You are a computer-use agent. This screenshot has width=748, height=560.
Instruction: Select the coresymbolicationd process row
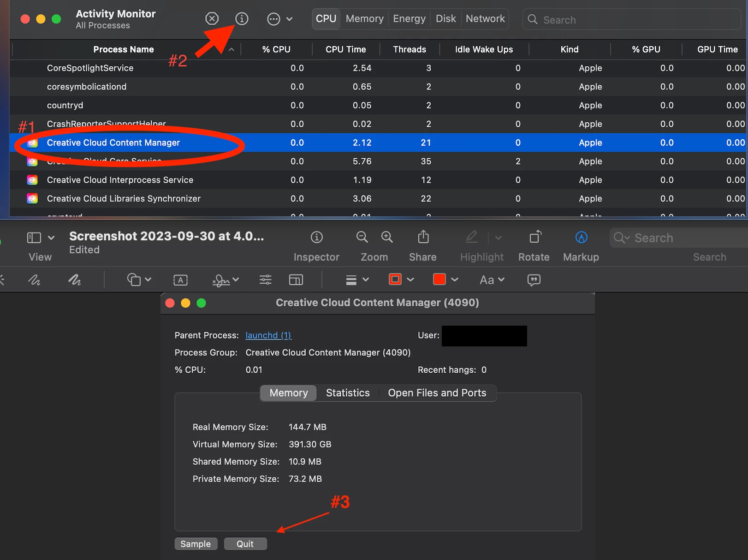(379, 87)
